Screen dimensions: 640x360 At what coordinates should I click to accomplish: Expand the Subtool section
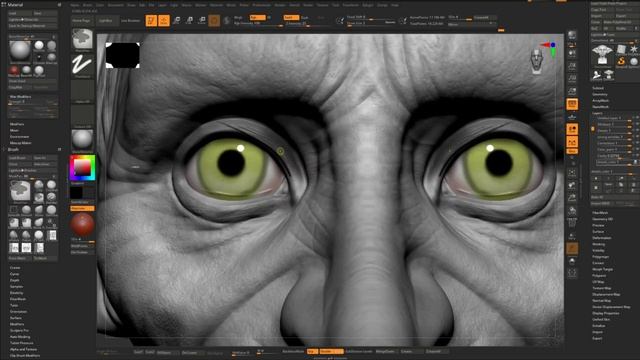(598, 88)
